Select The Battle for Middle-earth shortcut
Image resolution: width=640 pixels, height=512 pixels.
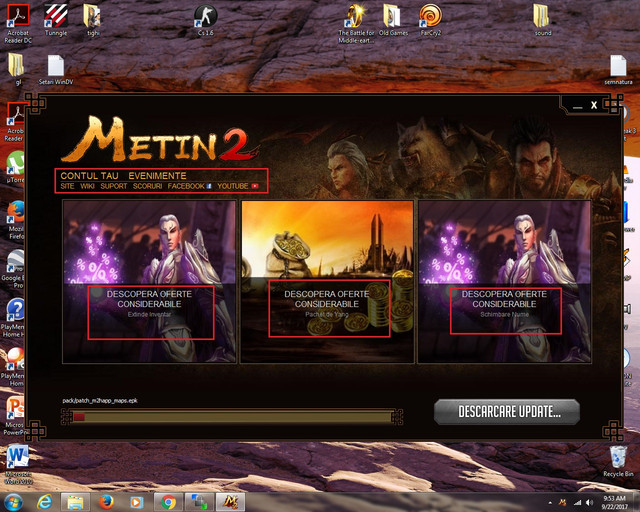(356, 24)
